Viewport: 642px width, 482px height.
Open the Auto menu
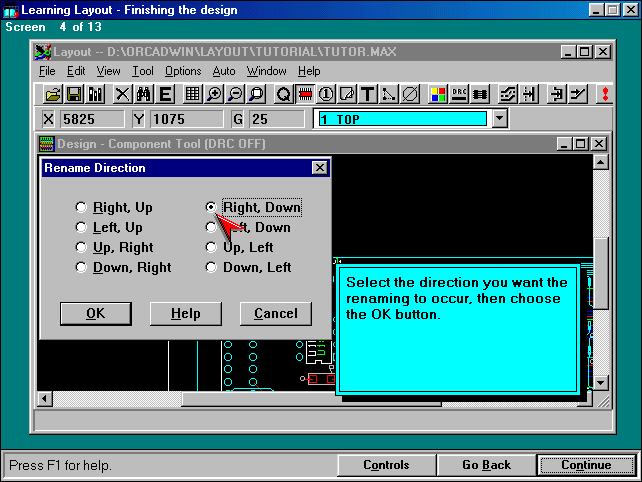(x=224, y=71)
